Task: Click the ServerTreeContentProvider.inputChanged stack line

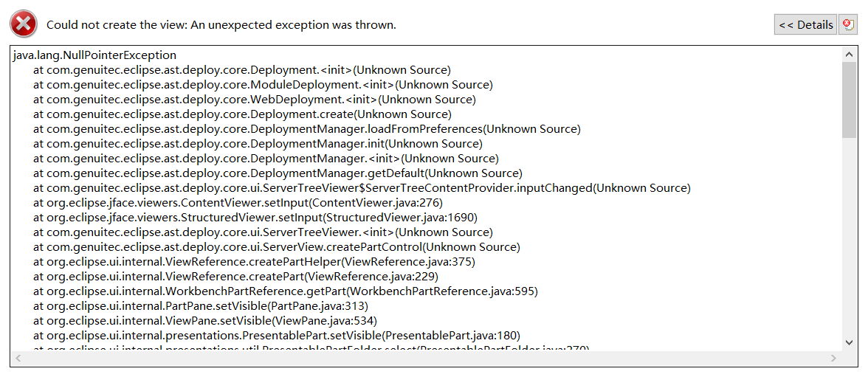Action: [362, 188]
